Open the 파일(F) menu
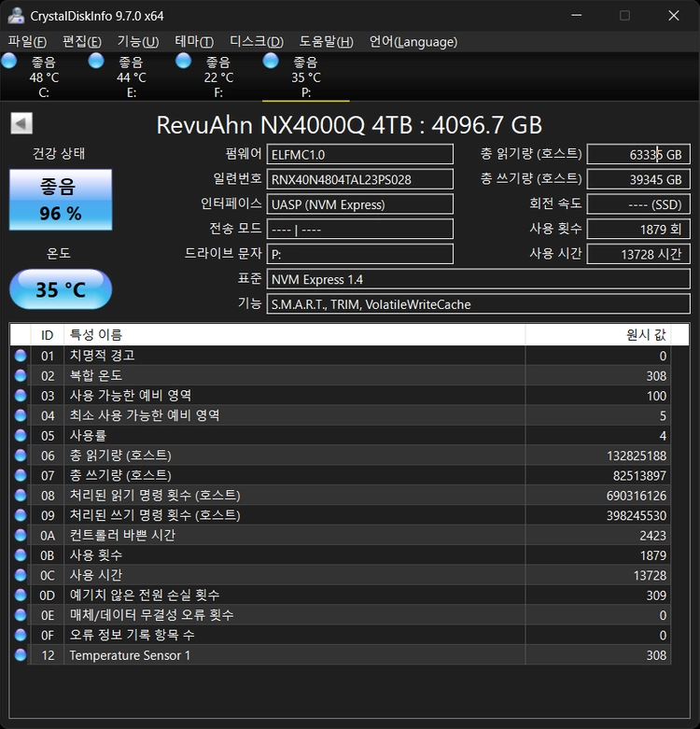 (x=27, y=42)
